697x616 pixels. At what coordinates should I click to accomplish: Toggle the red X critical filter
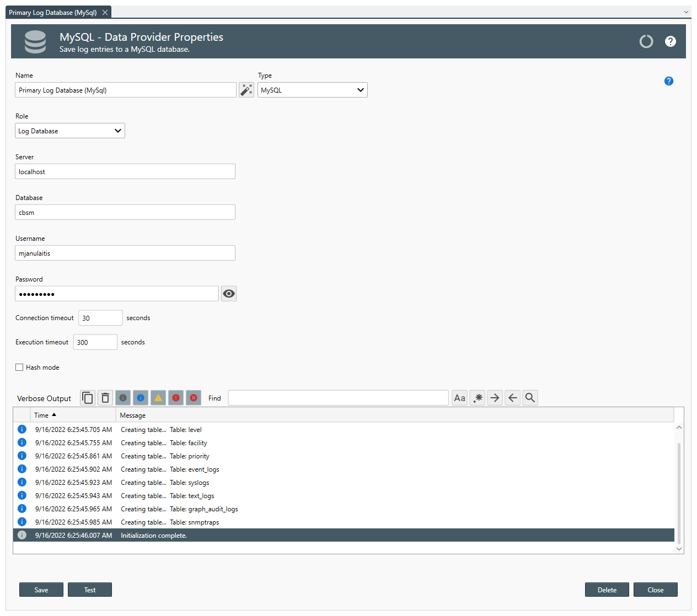(194, 398)
